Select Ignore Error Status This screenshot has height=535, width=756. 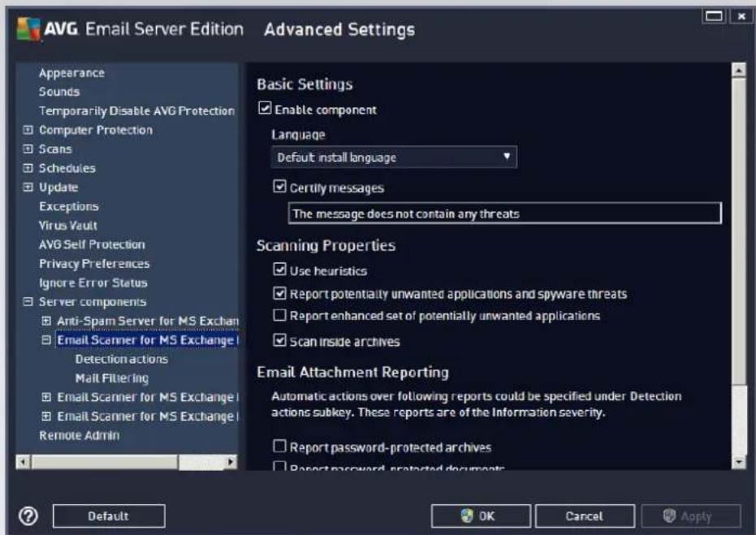93,283
